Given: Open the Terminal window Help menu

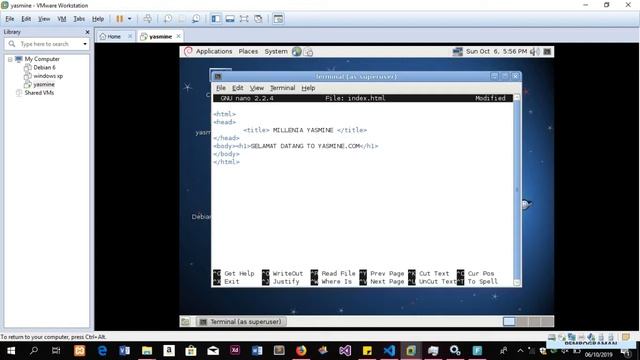Looking at the screenshot, I should point(308,88).
